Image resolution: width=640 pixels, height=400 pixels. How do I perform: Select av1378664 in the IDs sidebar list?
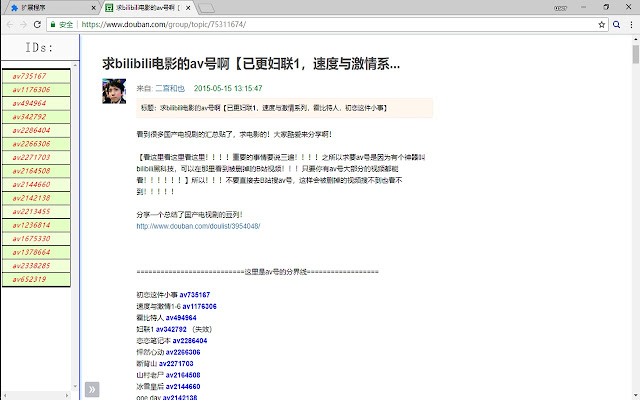[x=36, y=252]
